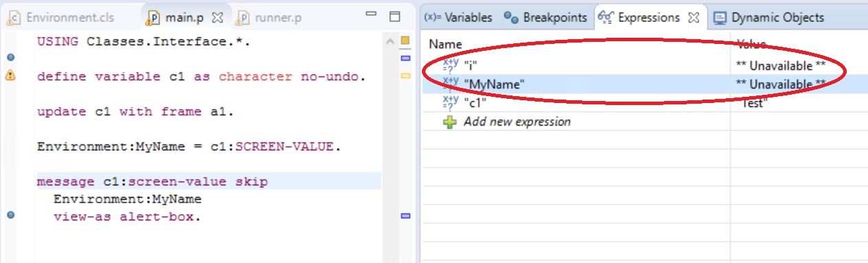This screenshot has height=263, width=868.
Task: Select the "MyName" expression row
Action: click(x=645, y=84)
